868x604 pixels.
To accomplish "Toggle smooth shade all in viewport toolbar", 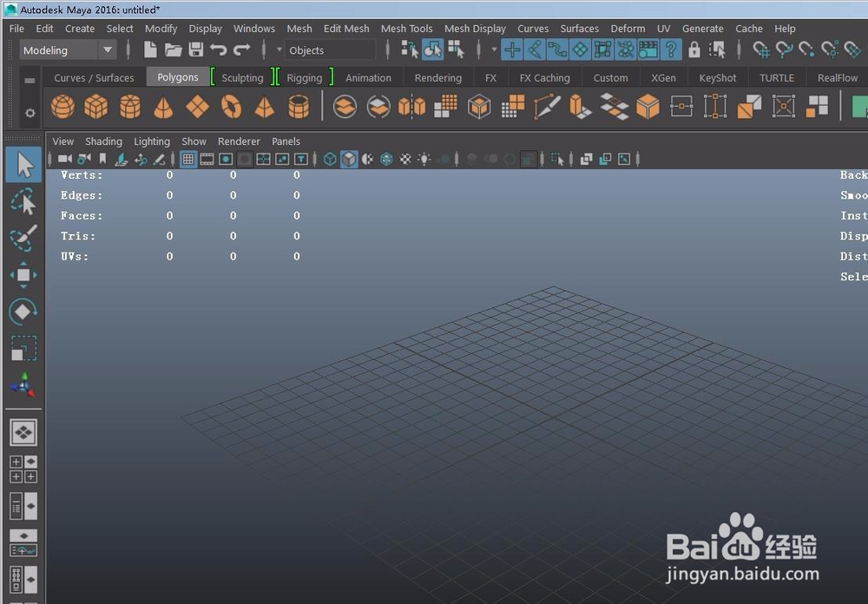I will pos(349,160).
